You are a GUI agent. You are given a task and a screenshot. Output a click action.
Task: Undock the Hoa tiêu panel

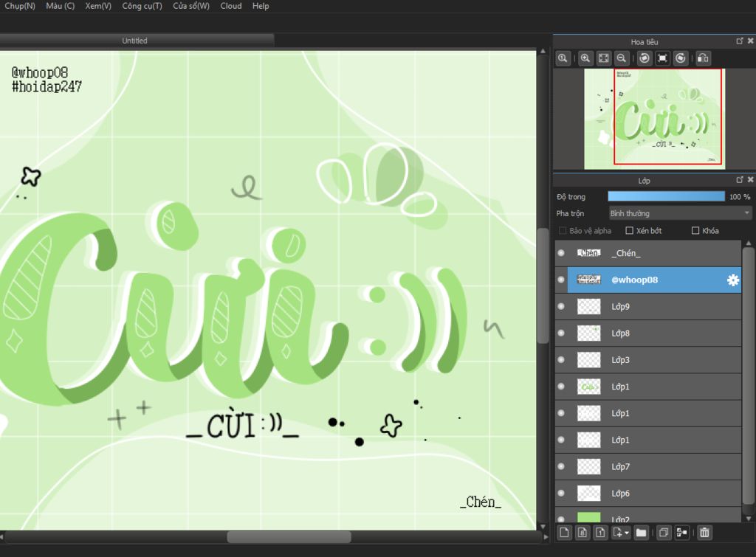tap(740, 41)
